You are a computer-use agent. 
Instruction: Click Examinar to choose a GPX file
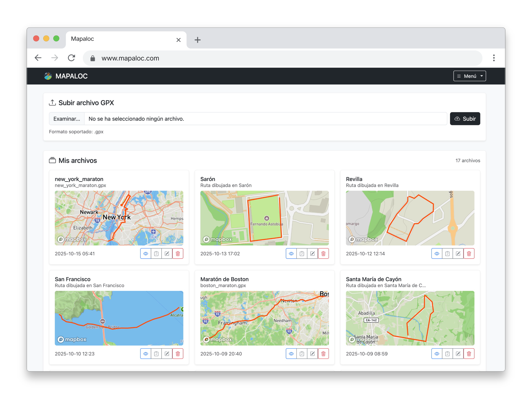(67, 119)
